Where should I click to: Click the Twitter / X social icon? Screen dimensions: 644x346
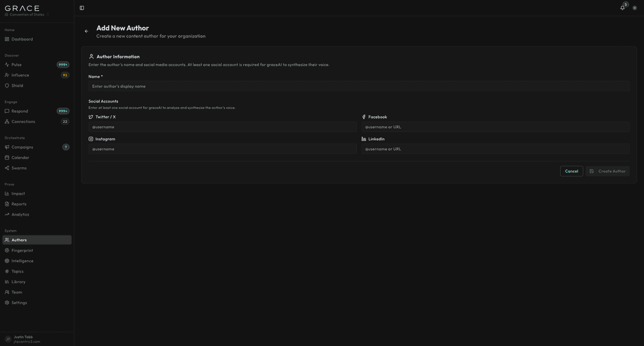(90, 116)
